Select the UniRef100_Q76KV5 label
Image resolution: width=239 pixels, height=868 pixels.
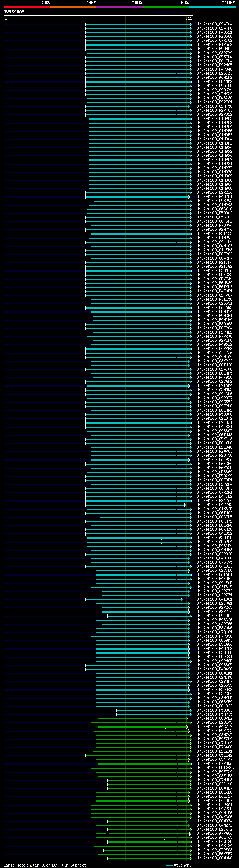[x=214, y=562]
